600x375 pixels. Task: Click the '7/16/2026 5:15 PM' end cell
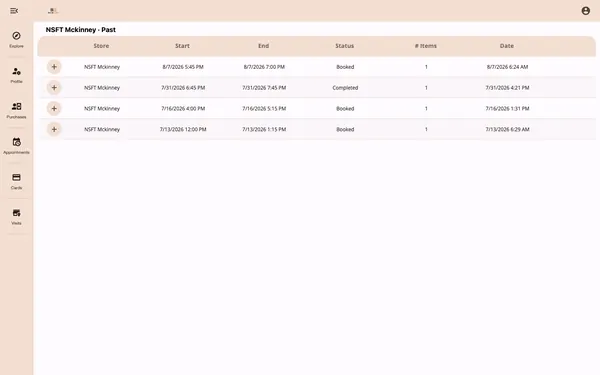(264, 108)
